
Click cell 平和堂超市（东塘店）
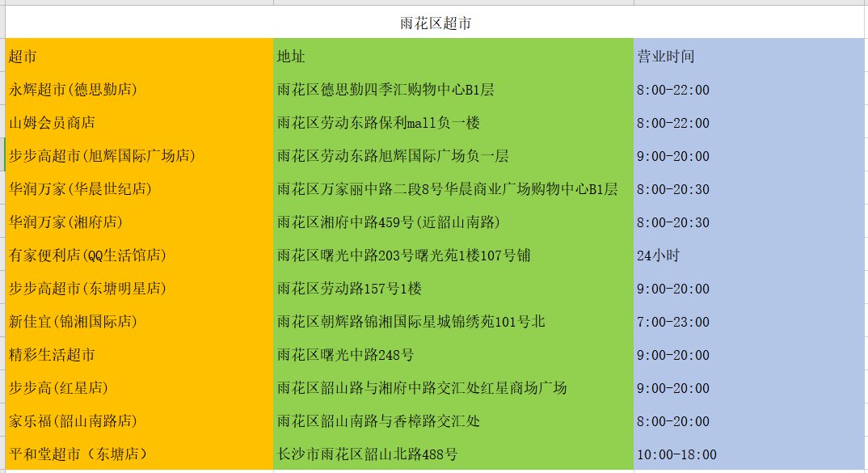[140, 454]
